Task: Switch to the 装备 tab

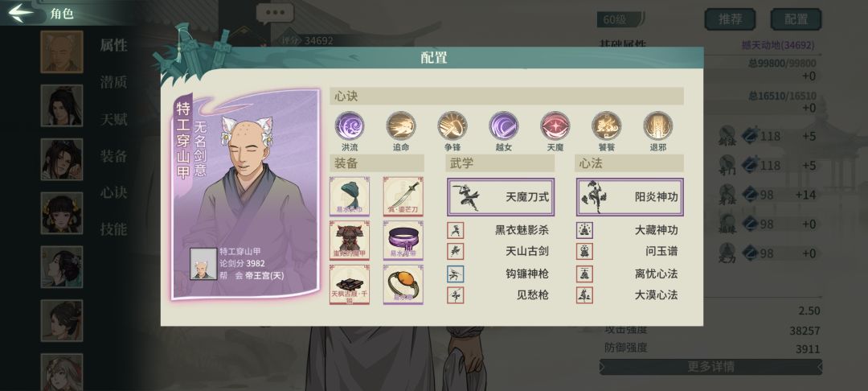Action: coord(113,156)
